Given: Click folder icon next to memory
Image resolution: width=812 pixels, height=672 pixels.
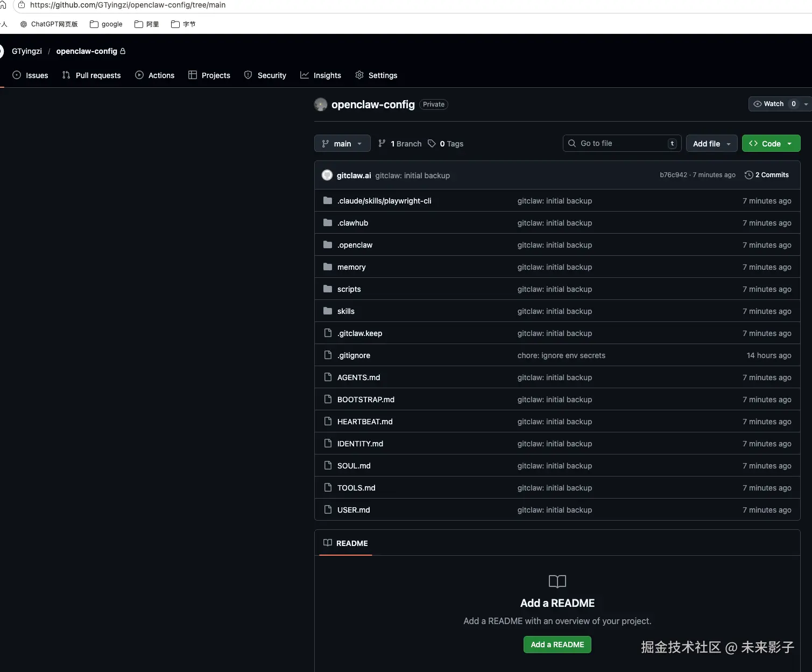Looking at the screenshot, I should [328, 267].
